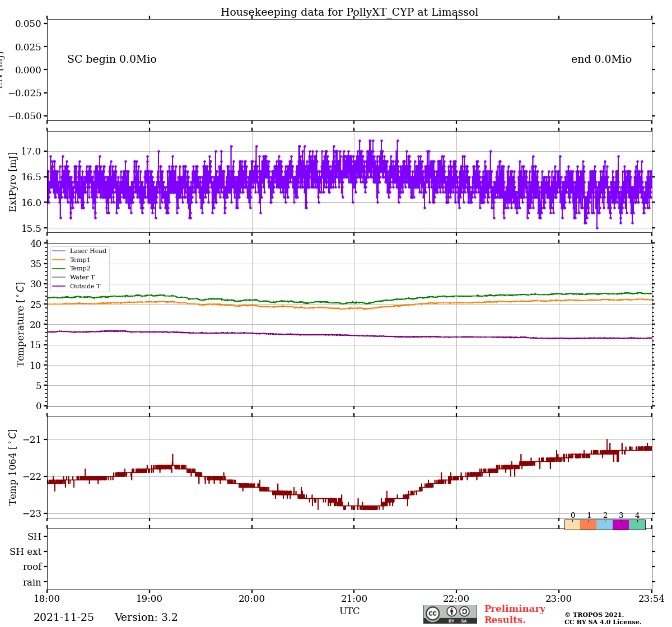The height and width of the screenshot is (627, 672).
Task: Click the 18:00 time axis tick label
Action: click(47, 599)
